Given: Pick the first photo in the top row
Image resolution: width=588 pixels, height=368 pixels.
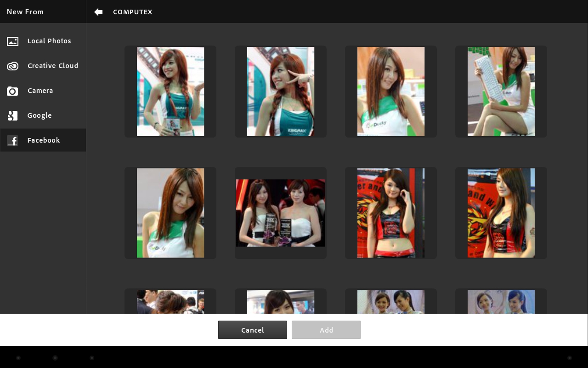Looking at the screenshot, I should click(x=170, y=92).
